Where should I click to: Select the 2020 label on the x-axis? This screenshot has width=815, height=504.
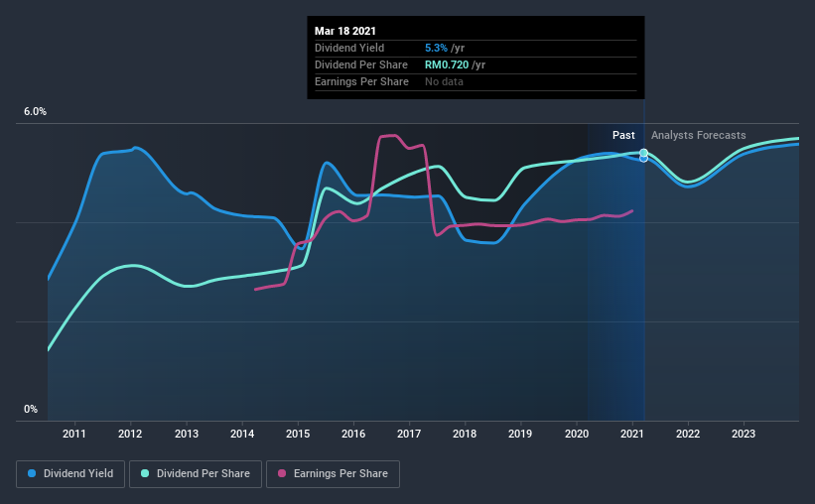click(x=577, y=434)
